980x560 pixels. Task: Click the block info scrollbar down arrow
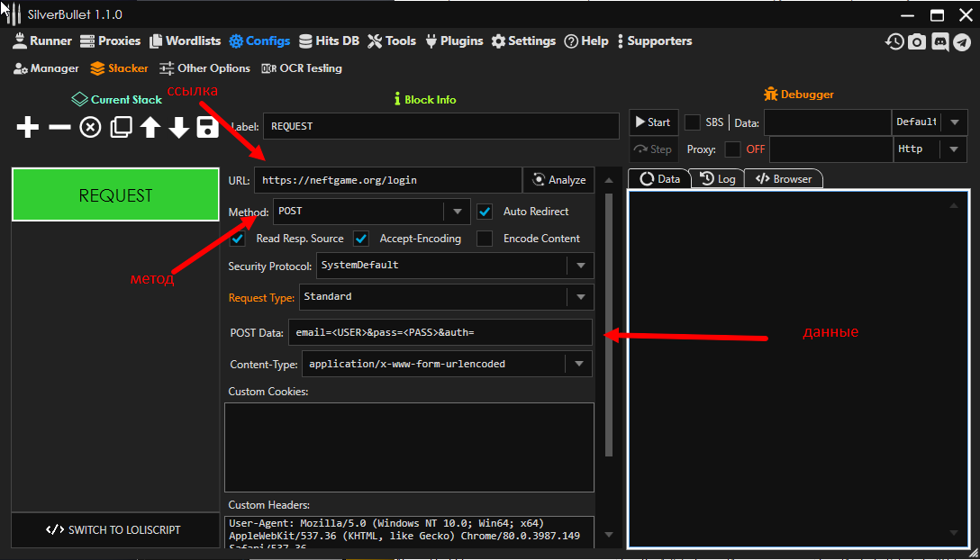coord(610,535)
